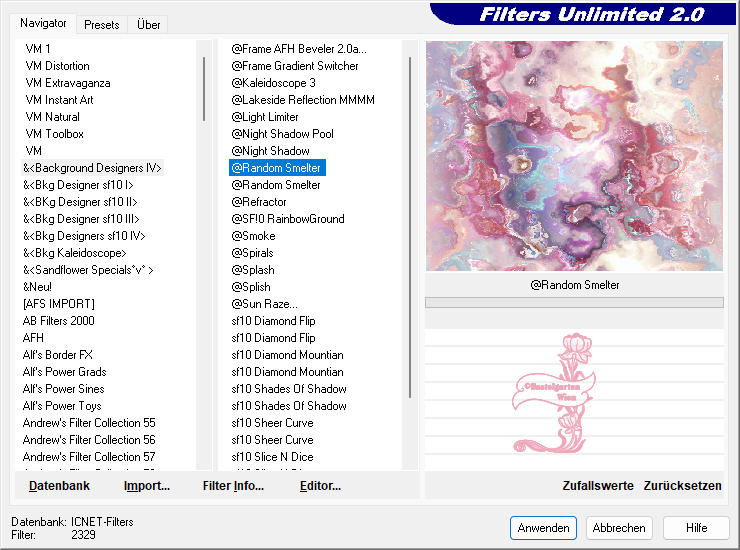Pick VM Natural category
This screenshot has width=740, height=550.
52,117
